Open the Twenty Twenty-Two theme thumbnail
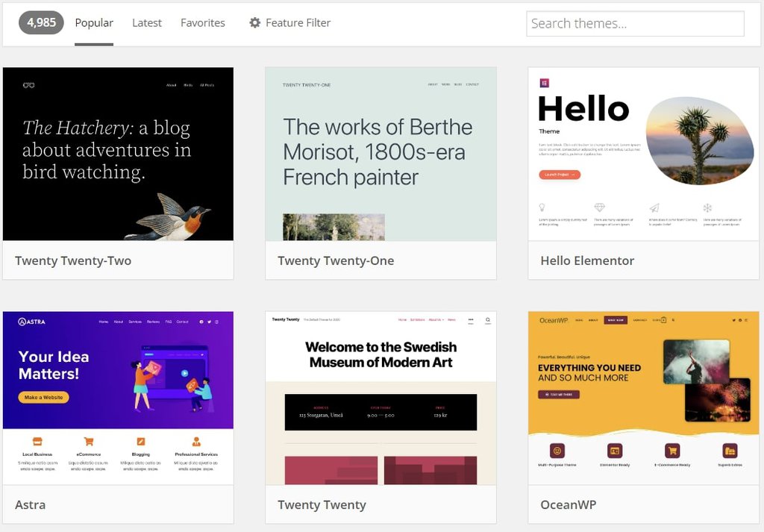Image resolution: width=764 pixels, height=532 pixels. click(118, 154)
